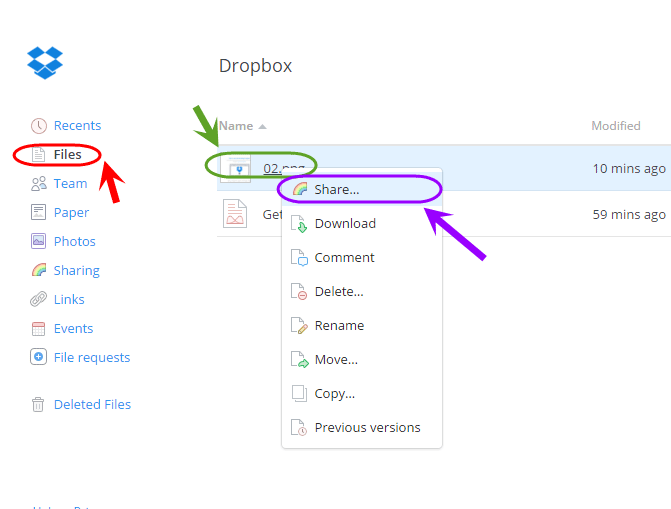This screenshot has width=671, height=509.
Task: Click the Links chain icon
Action: (x=39, y=299)
